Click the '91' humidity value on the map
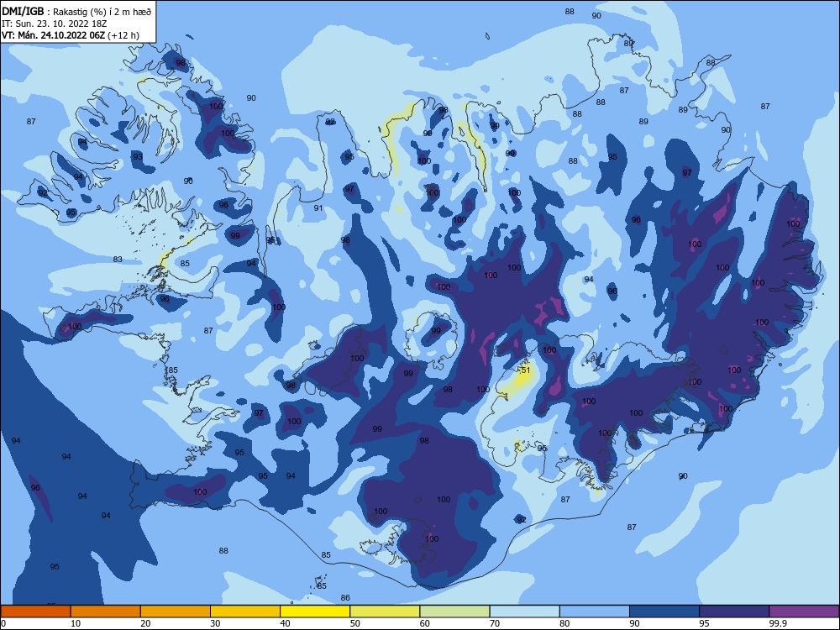The width and height of the screenshot is (840, 630). (x=318, y=207)
